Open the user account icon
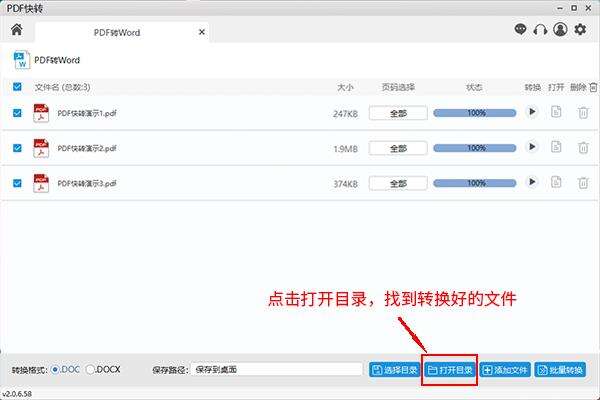 click(x=560, y=29)
